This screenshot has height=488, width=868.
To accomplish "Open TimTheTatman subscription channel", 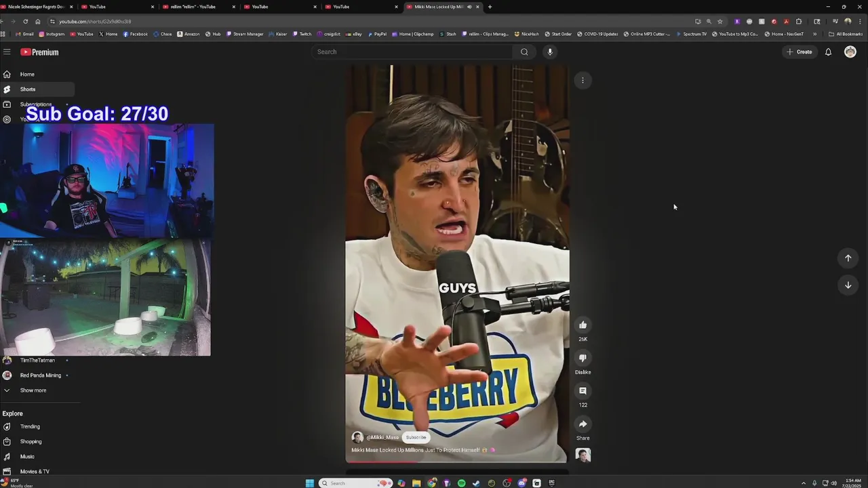I will pos(37,361).
